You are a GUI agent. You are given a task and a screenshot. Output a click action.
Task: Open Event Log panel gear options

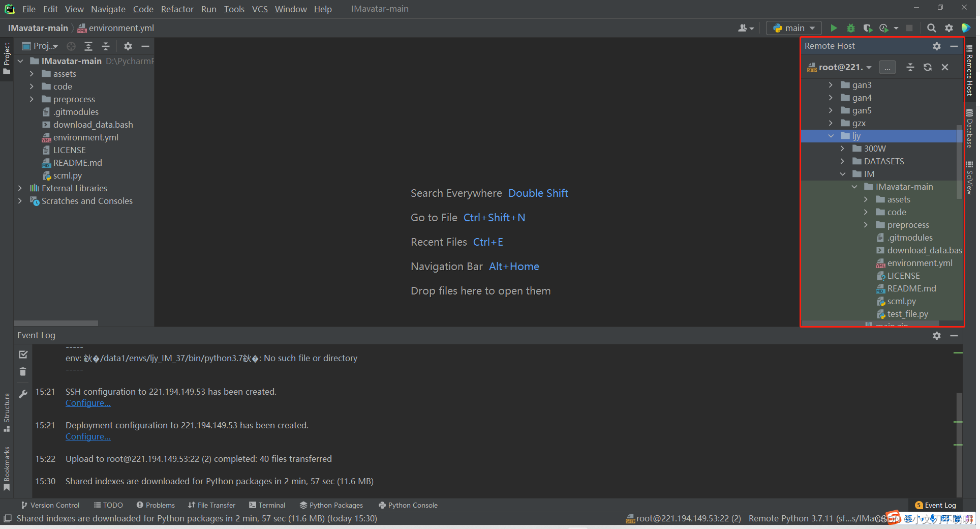pos(937,336)
